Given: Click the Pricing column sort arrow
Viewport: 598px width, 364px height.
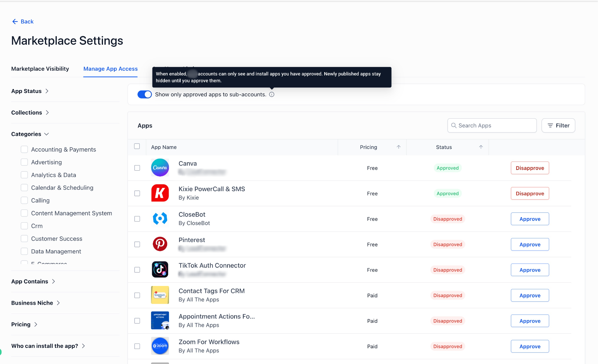Looking at the screenshot, I should [399, 147].
